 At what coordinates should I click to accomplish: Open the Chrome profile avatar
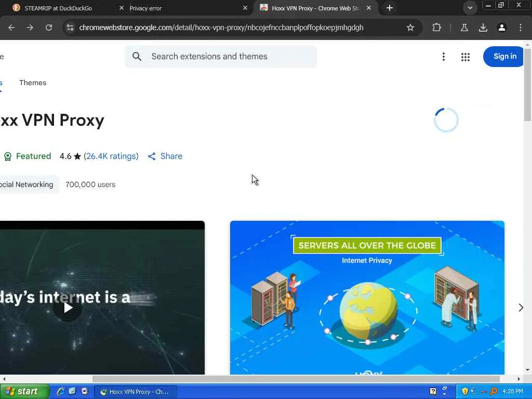tap(502, 28)
